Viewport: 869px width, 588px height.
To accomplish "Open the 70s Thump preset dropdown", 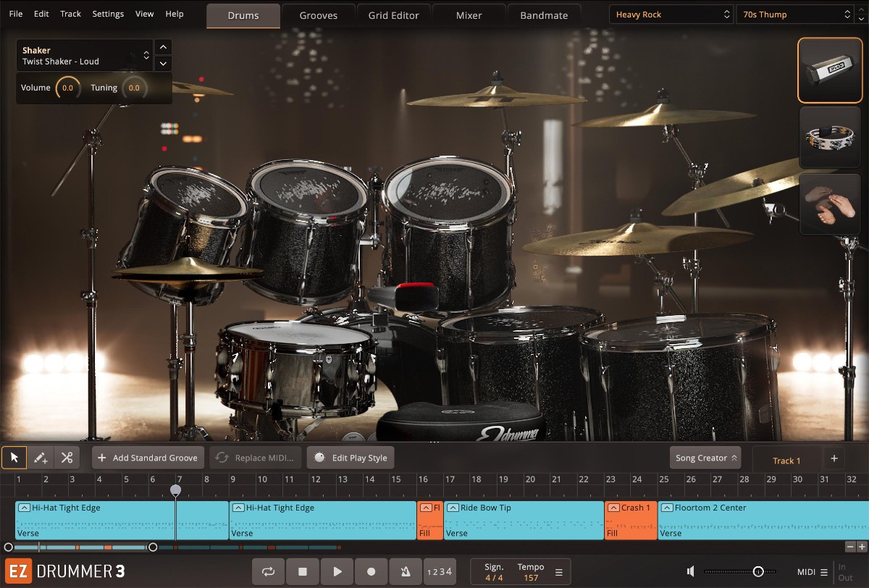I will [x=794, y=14].
